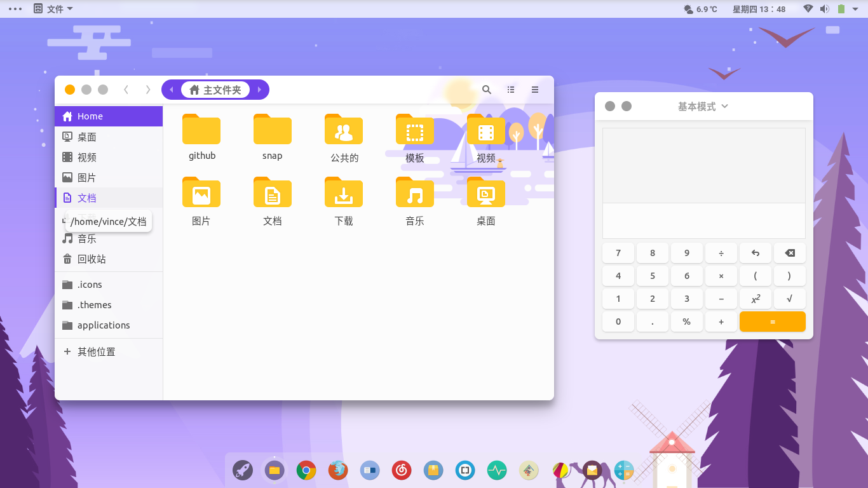Viewport: 868px width, 488px height.
Task: Open the github folder
Action: (201, 129)
